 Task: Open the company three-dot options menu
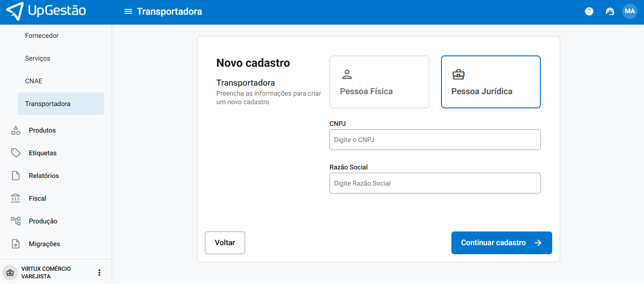[99, 273]
